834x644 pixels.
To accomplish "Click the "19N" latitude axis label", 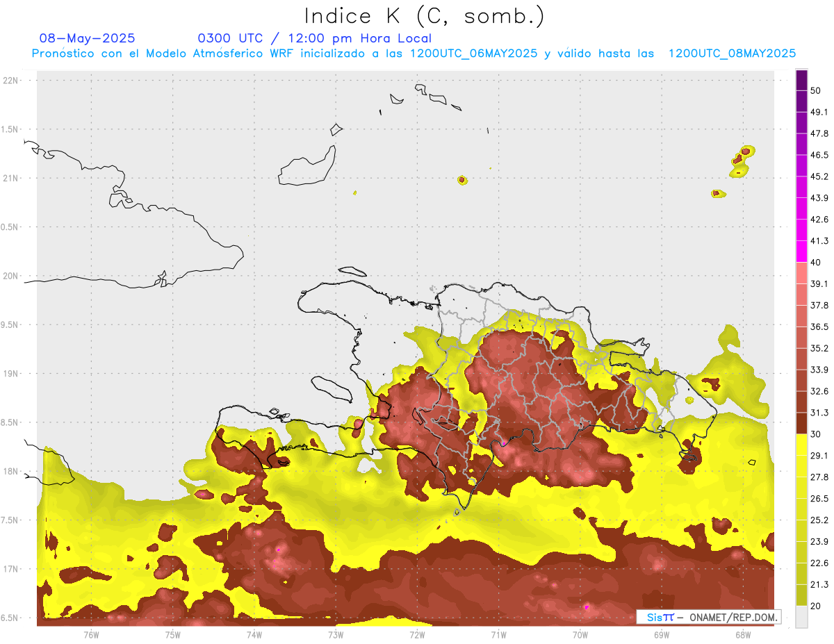I will pos(10,373).
